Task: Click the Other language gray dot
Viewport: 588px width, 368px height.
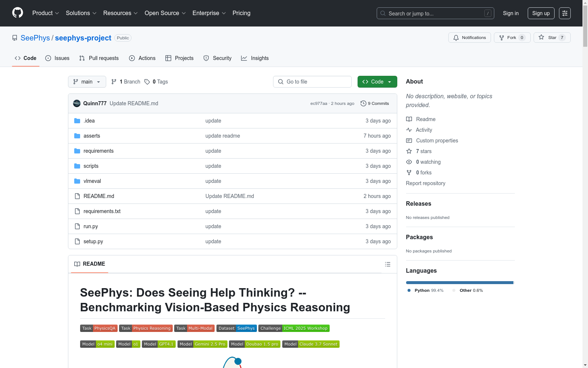Action: click(x=454, y=290)
